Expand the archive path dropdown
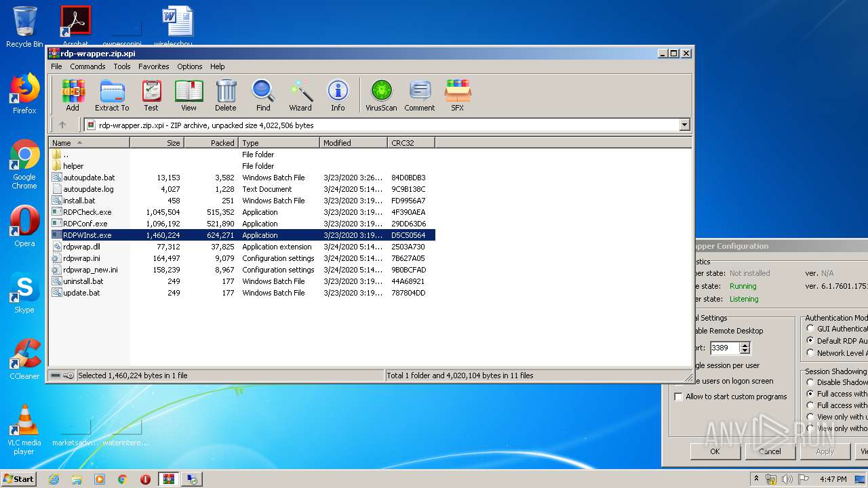 (684, 125)
